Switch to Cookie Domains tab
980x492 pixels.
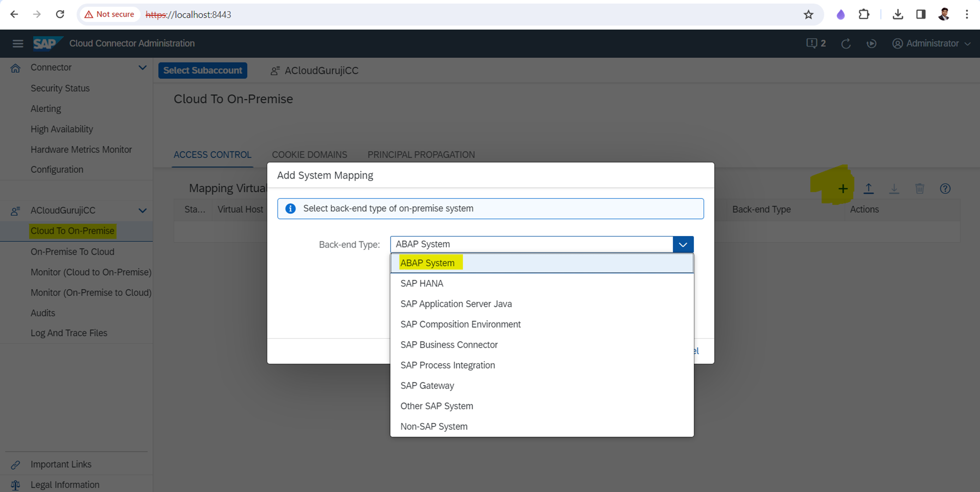click(x=309, y=155)
